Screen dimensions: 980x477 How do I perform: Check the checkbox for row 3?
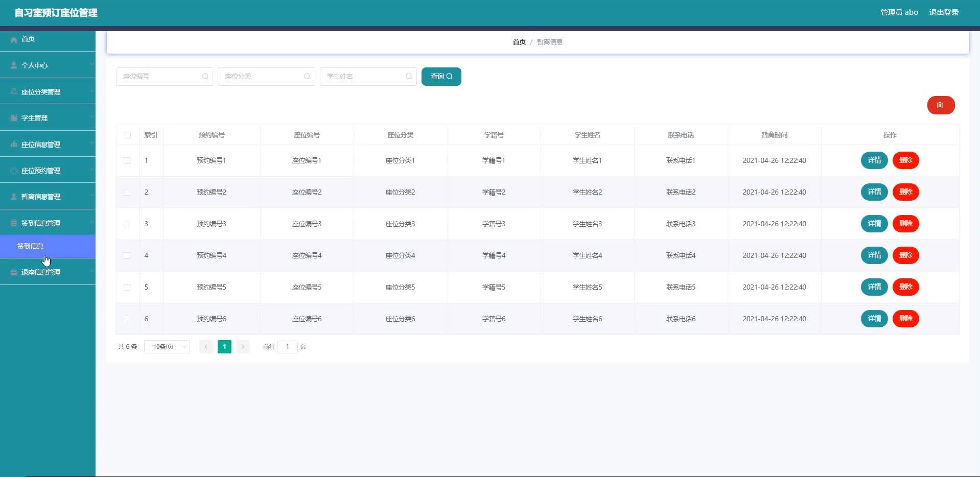click(x=127, y=224)
